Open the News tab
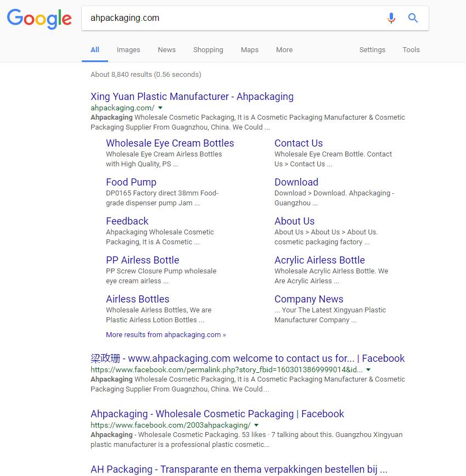 click(x=166, y=50)
